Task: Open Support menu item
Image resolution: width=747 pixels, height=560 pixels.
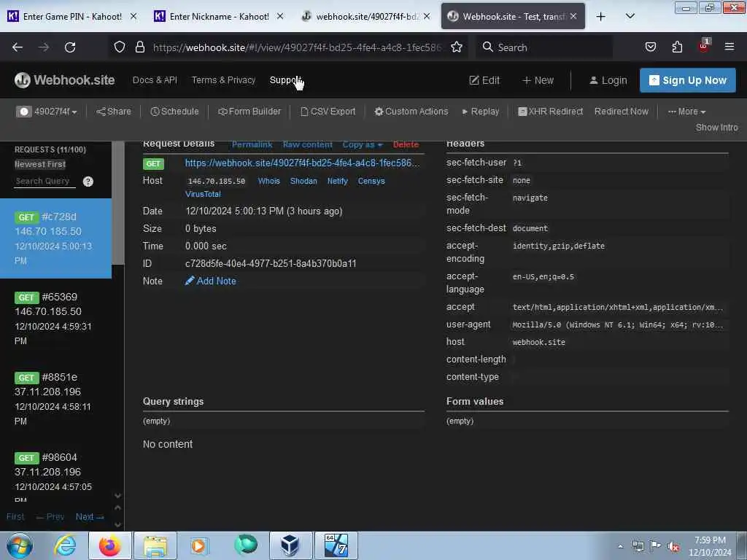Action: point(285,80)
